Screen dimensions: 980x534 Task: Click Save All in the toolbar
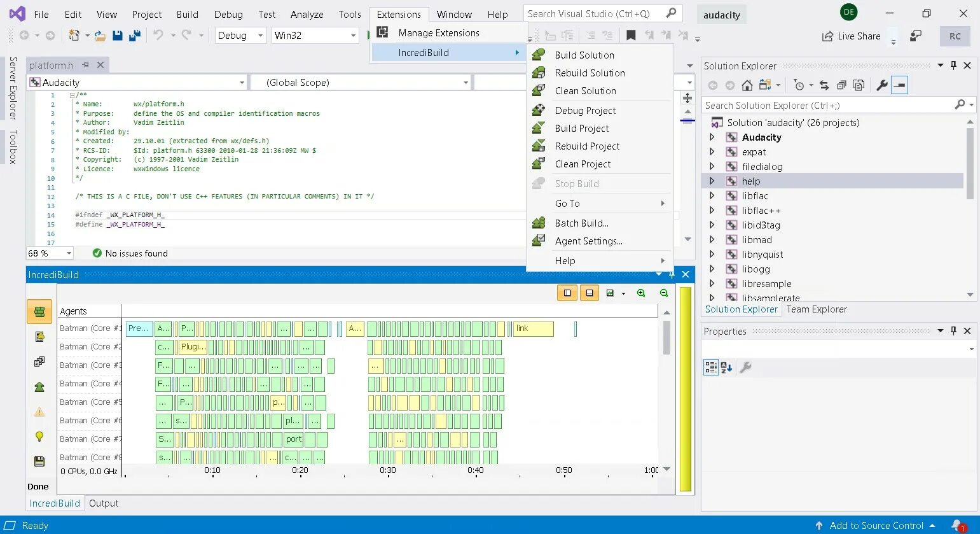[134, 36]
